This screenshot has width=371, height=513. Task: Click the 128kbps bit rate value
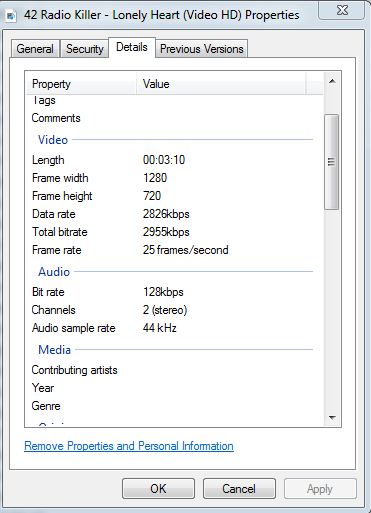point(163,292)
